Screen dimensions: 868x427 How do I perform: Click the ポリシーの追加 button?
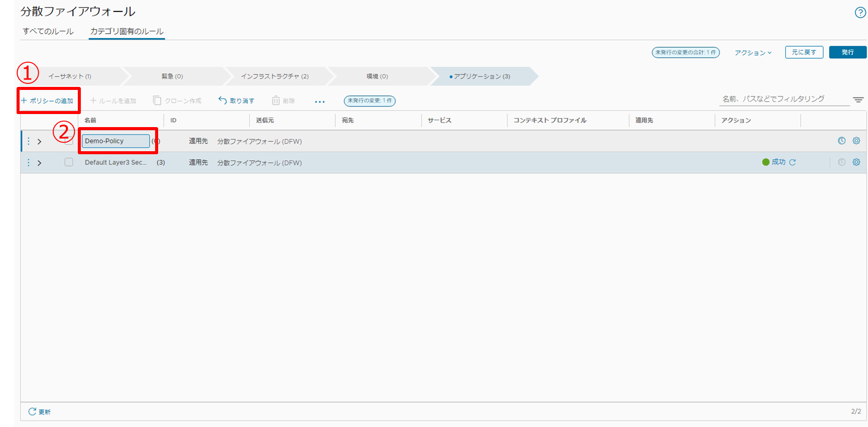point(48,101)
